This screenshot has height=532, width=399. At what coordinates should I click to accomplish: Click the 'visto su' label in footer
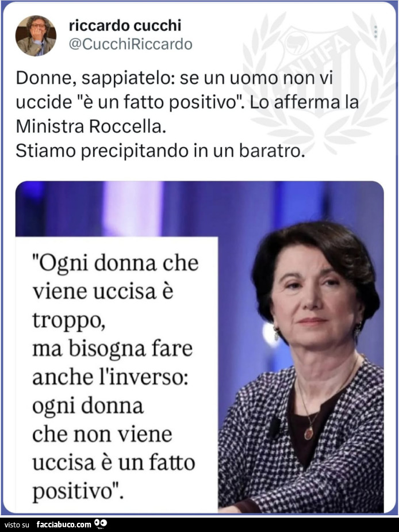[x=17, y=525]
